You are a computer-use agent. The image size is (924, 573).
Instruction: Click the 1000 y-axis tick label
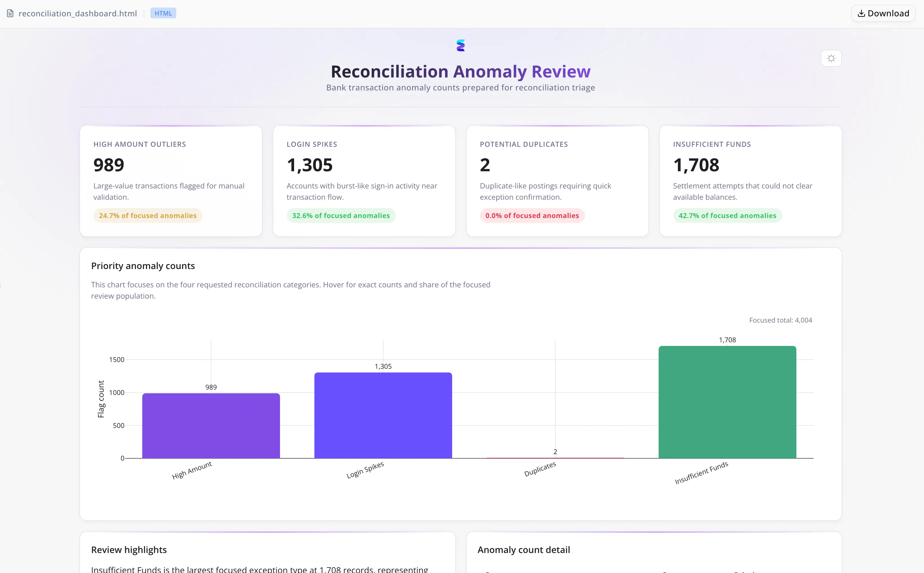point(117,393)
